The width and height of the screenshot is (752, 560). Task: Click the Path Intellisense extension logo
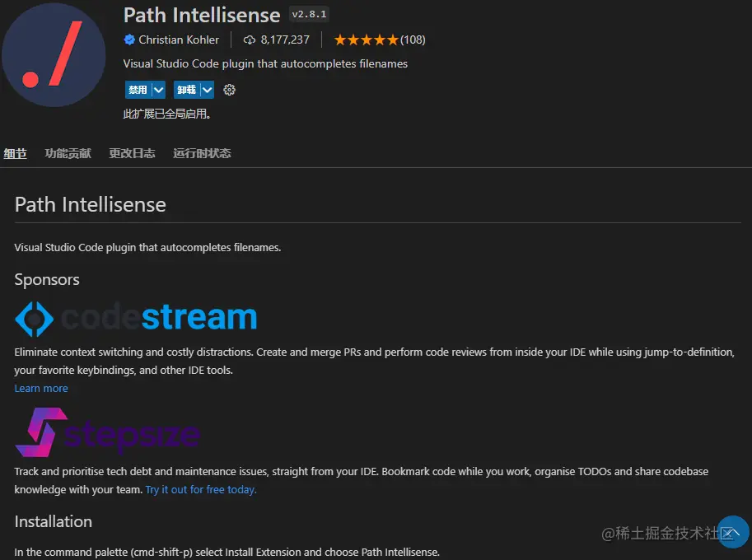pyautogui.click(x=54, y=54)
